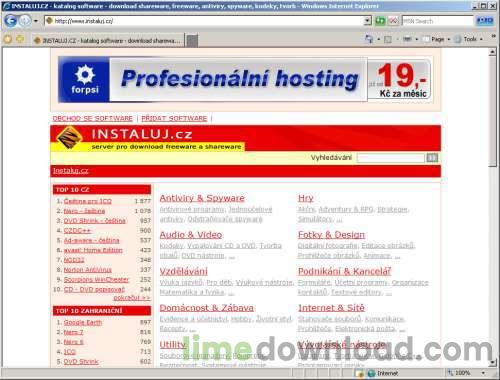The image size is (500, 380).
Task: Click the scrollbar up arrow
Action: tap(492, 52)
